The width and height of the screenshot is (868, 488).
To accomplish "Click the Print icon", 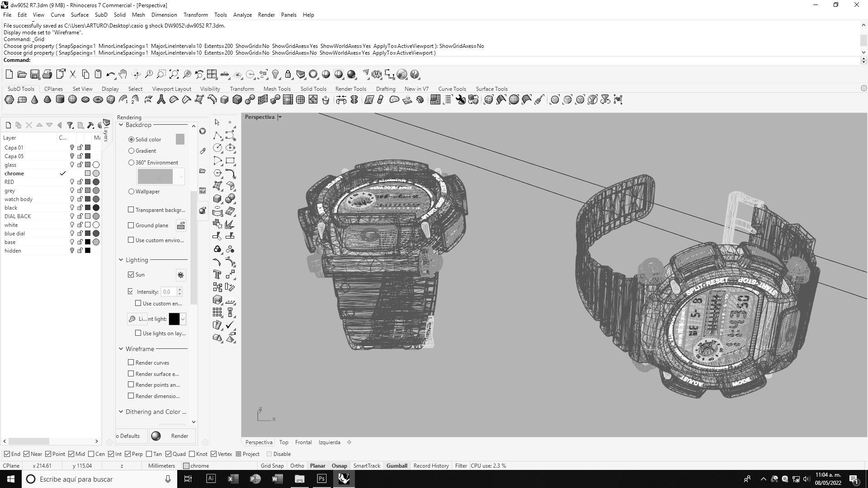I will coord(47,75).
